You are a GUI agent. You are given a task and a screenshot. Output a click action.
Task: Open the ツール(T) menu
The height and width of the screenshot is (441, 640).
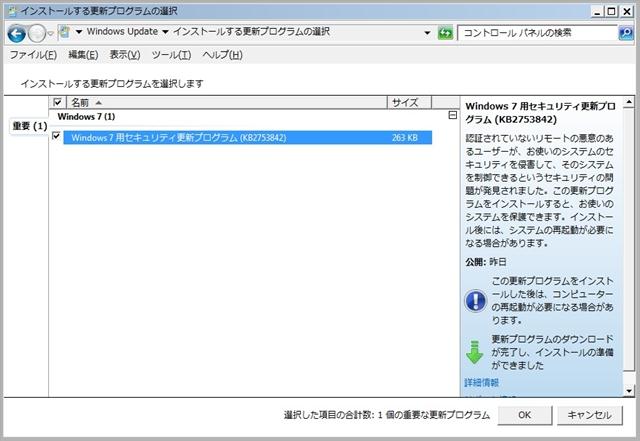coord(171,55)
